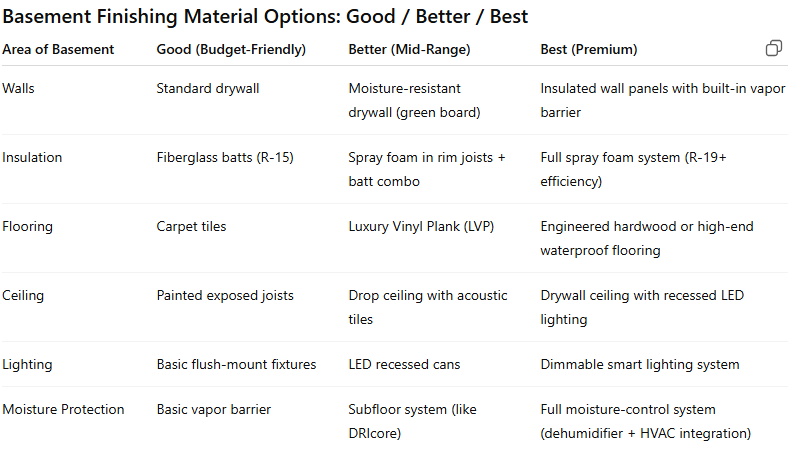Click the 'LED recessed cans' cell
Image resolution: width=800 pixels, height=453 pixels.
click(x=404, y=364)
